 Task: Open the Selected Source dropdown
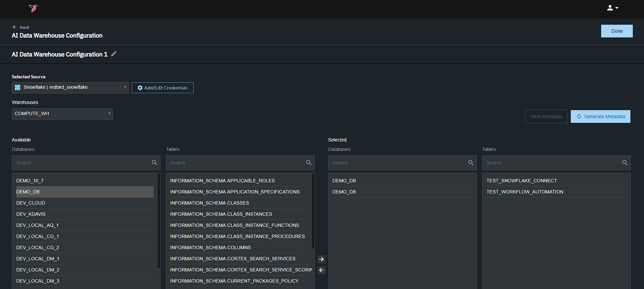70,88
